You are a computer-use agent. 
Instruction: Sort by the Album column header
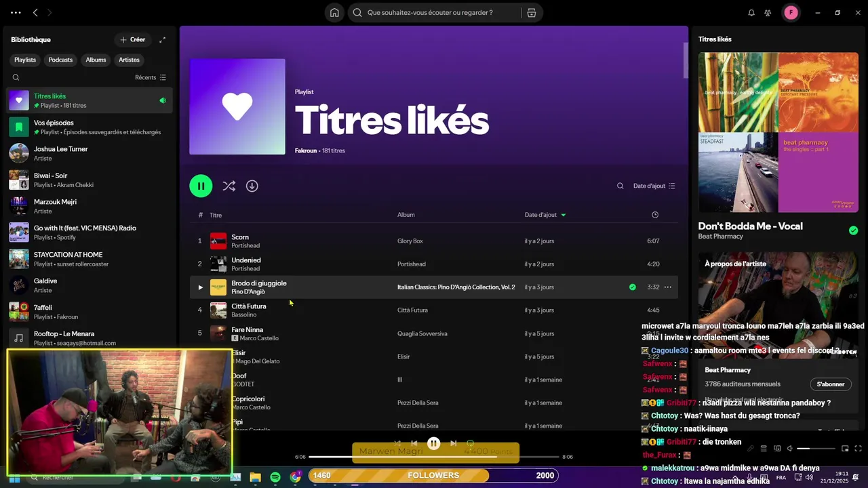coord(406,215)
